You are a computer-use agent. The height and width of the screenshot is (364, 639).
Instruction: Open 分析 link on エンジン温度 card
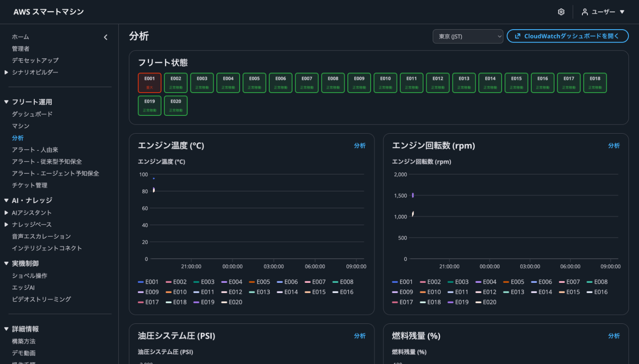pyautogui.click(x=360, y=146)
